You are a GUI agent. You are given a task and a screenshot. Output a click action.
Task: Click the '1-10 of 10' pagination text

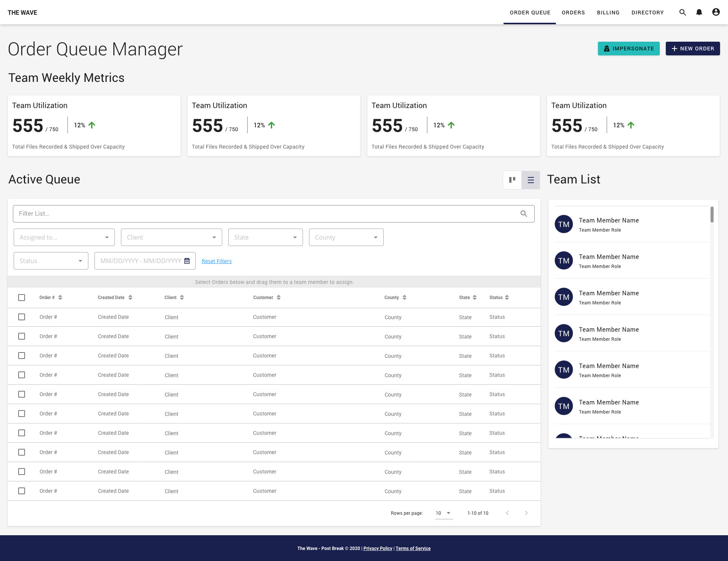(x=478, y=513)
